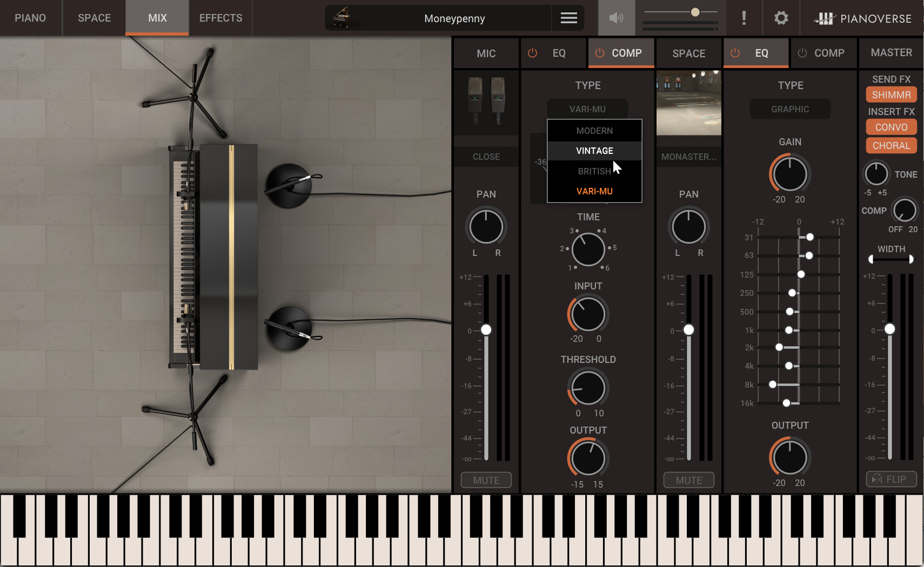The height and width of the screenshot is (567, 924).
Task: Click the 250 Hz EQ band slider
Action: [x=792, y=293]
